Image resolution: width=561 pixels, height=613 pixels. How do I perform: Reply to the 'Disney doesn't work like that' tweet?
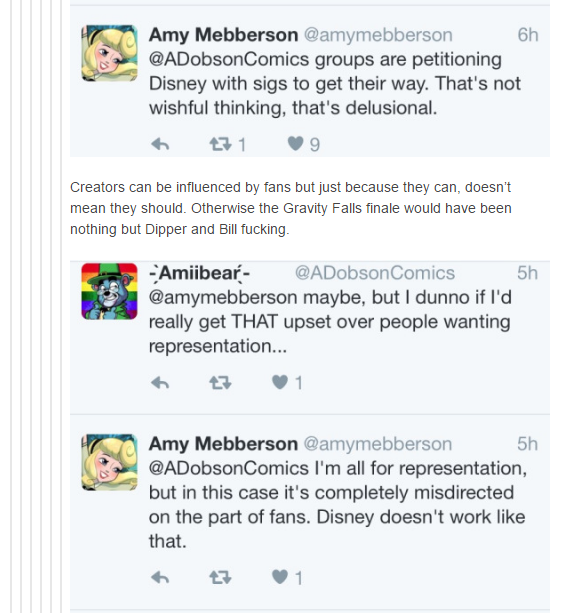(x=160, y=577)
